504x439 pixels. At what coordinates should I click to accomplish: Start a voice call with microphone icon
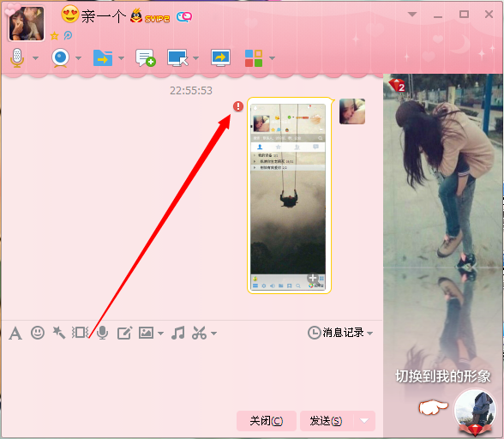17,58
